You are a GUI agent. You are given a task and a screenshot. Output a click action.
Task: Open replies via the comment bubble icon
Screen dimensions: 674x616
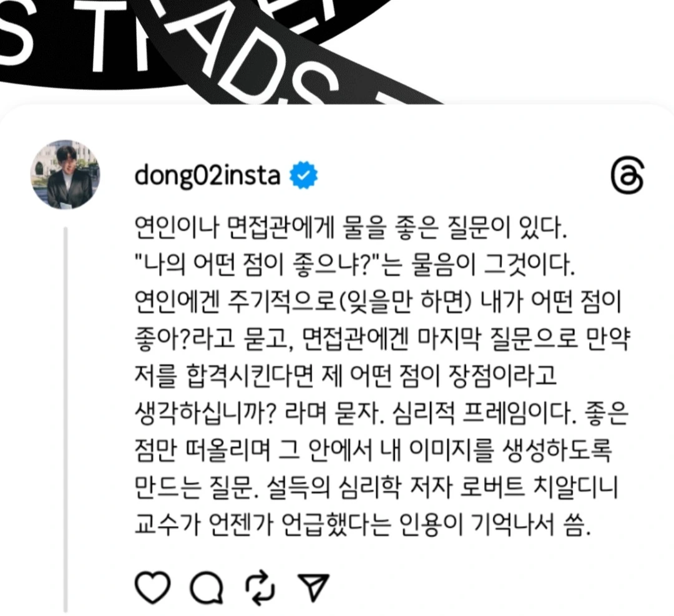(x=207, y=587)
